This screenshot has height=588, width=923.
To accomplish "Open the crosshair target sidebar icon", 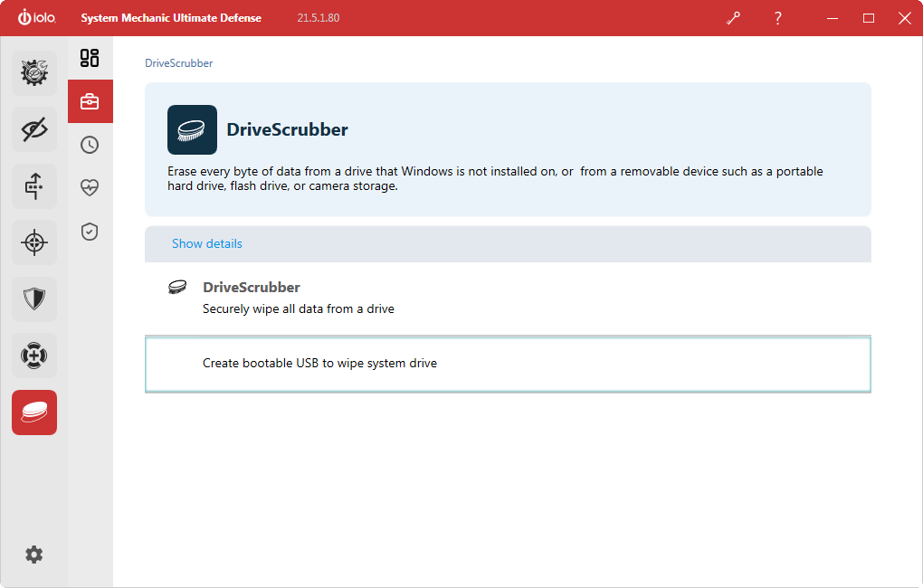I will point(34,242).
